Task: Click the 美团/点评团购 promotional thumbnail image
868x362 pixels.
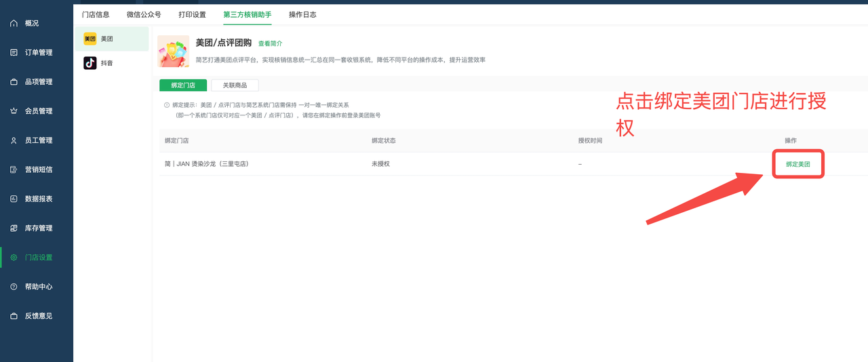Action: coord(174,52)
